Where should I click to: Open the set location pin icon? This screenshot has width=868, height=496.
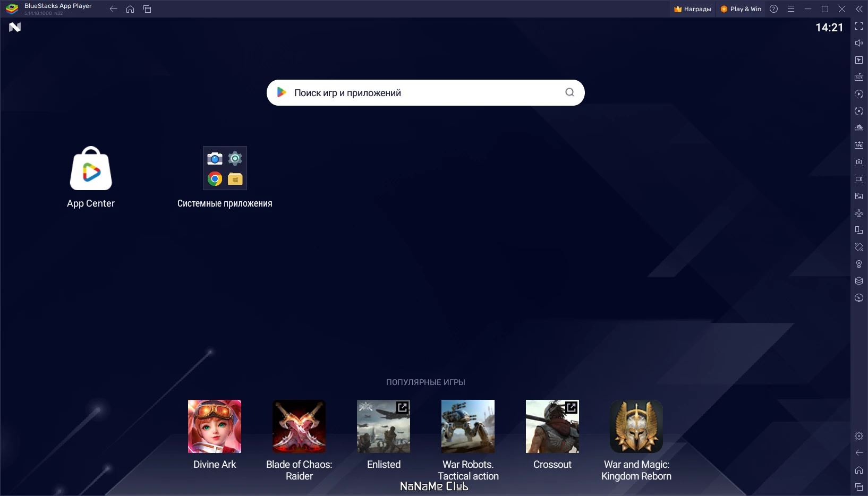pyautogui.click(x=859, y=264)
